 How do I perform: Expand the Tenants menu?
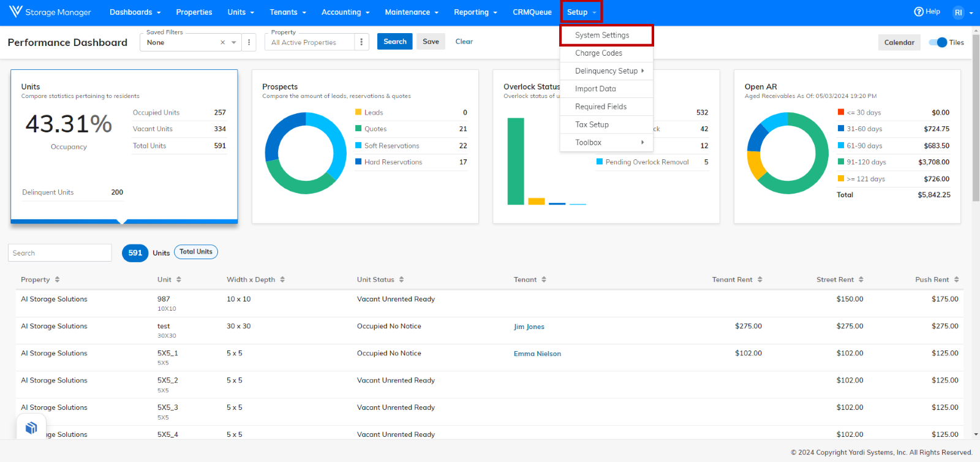coord(288,12)
